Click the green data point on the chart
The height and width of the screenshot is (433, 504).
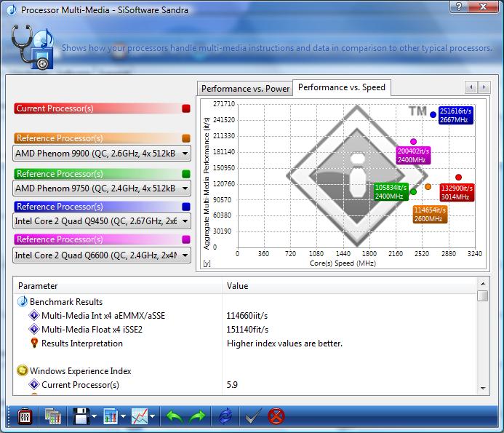point(413,191)
